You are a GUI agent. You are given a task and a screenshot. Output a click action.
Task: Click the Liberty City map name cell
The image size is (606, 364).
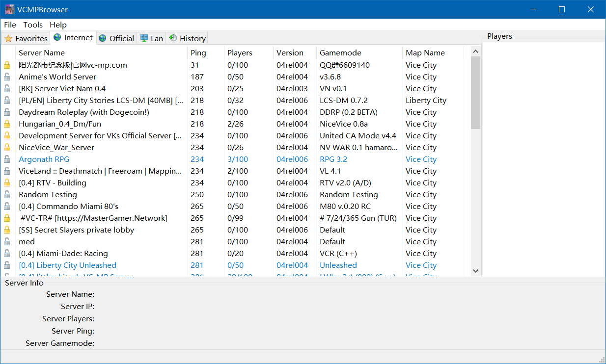[x=426, y=100]
